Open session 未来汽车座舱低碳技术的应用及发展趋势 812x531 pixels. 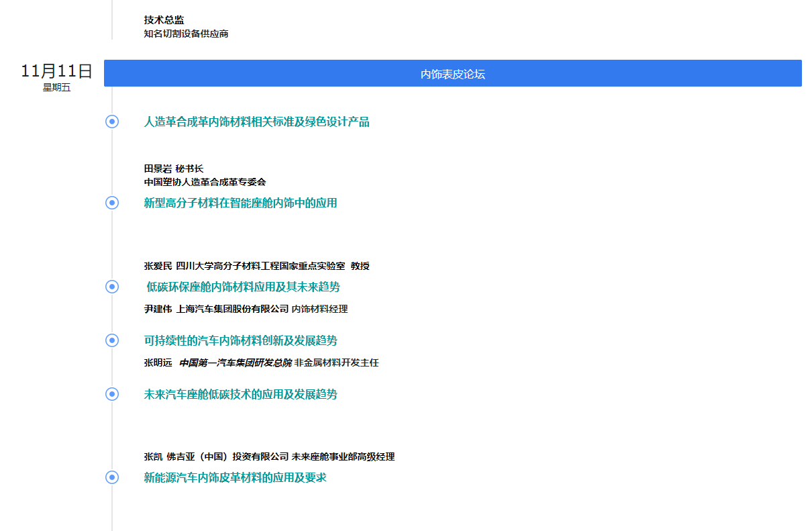[x=240, y=395]
